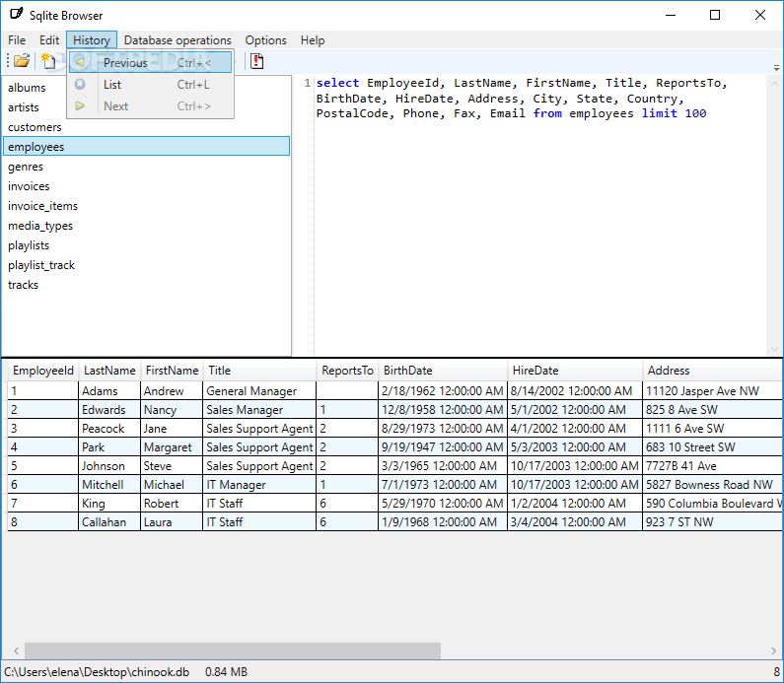The width and height of the screenshot is (784, 683).
Task: Click the results scroll left arrow
Action: (x=16, y=650)
